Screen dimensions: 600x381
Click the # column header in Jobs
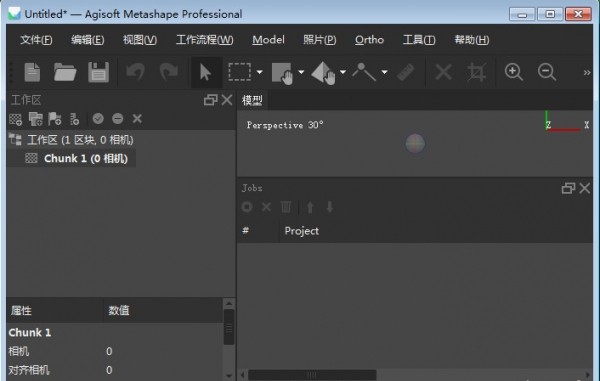(x=259, y=231)
